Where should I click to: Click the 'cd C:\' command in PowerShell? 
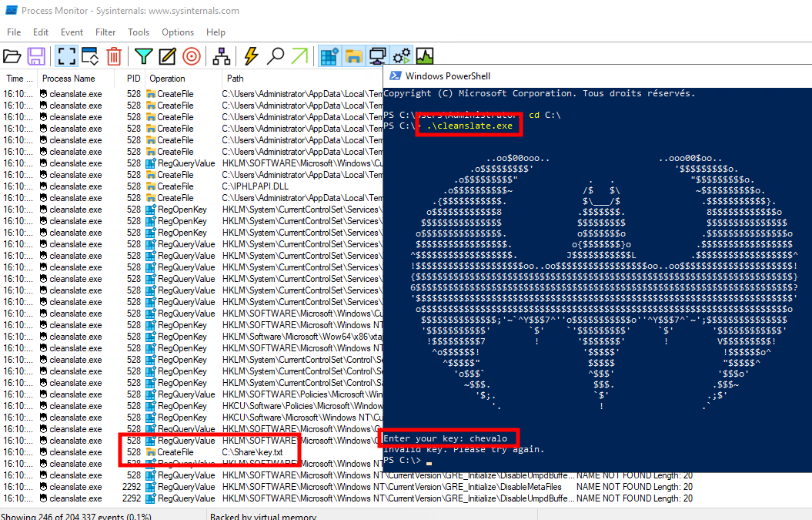[x=545, y=115]
